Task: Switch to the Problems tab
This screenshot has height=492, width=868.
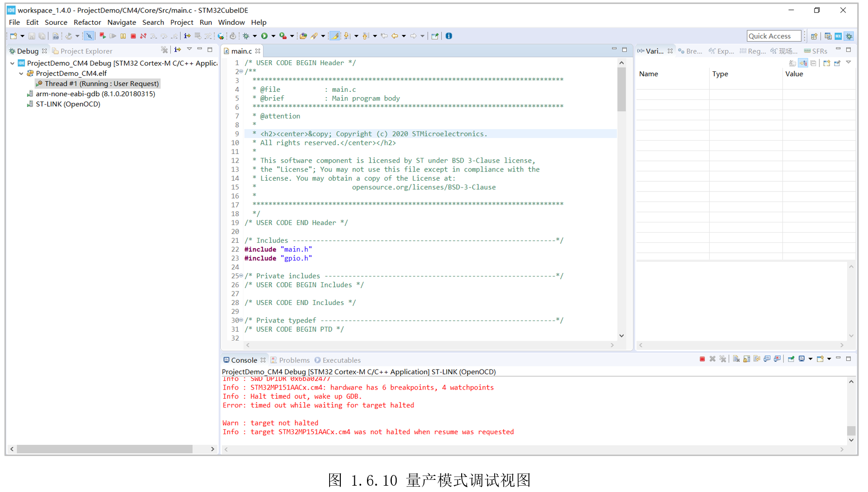Action: (x=294, y=360)
